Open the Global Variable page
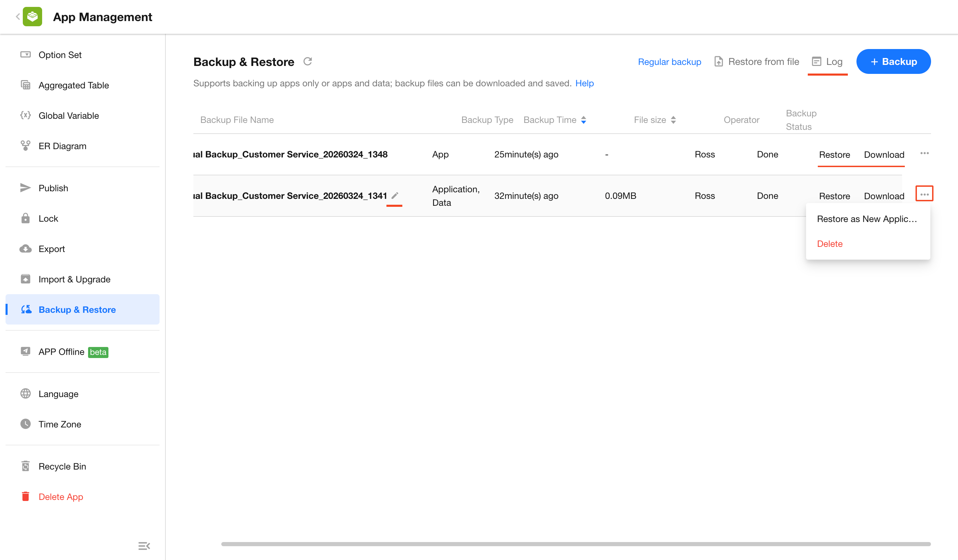This screenshot has width=958, height=560. coord(68,116)
